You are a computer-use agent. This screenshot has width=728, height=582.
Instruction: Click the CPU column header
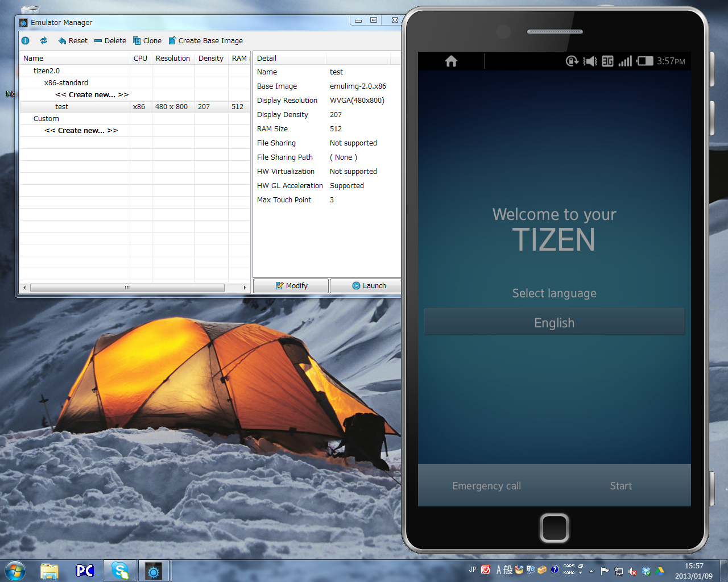pos(140,58)
